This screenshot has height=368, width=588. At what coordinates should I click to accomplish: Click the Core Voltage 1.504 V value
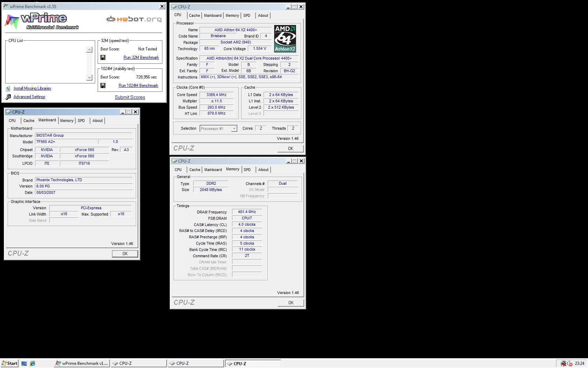coord(259,48)
